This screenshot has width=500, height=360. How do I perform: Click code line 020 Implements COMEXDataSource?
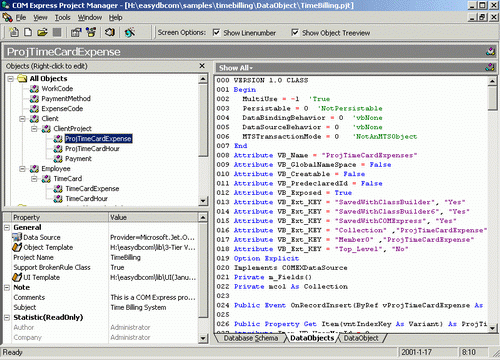[291, 268]
